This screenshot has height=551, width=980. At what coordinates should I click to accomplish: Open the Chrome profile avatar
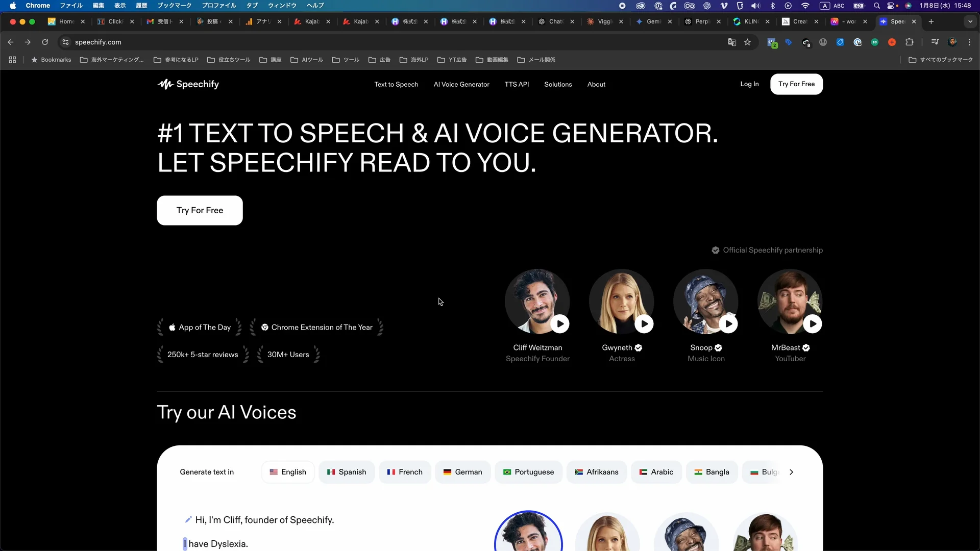coord(952,42)
